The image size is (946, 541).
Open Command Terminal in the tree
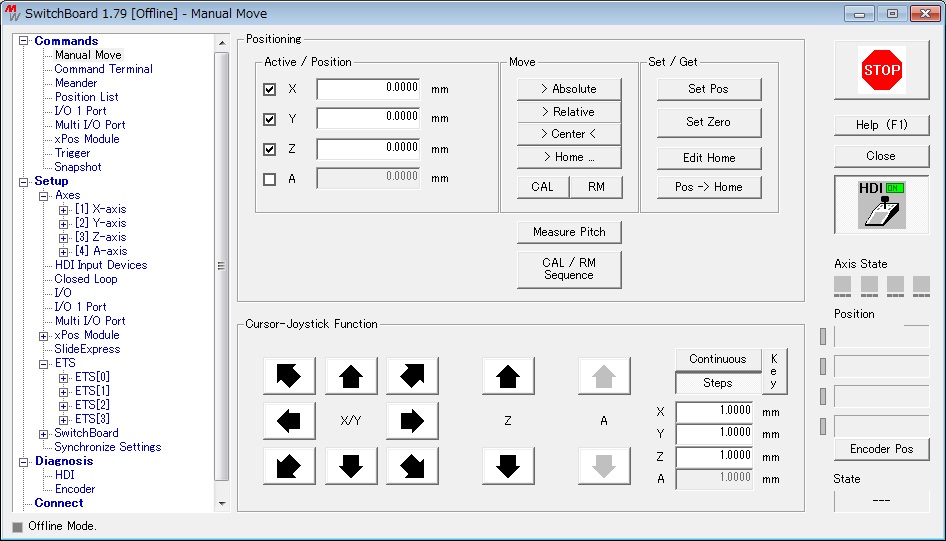click(103, 69)
